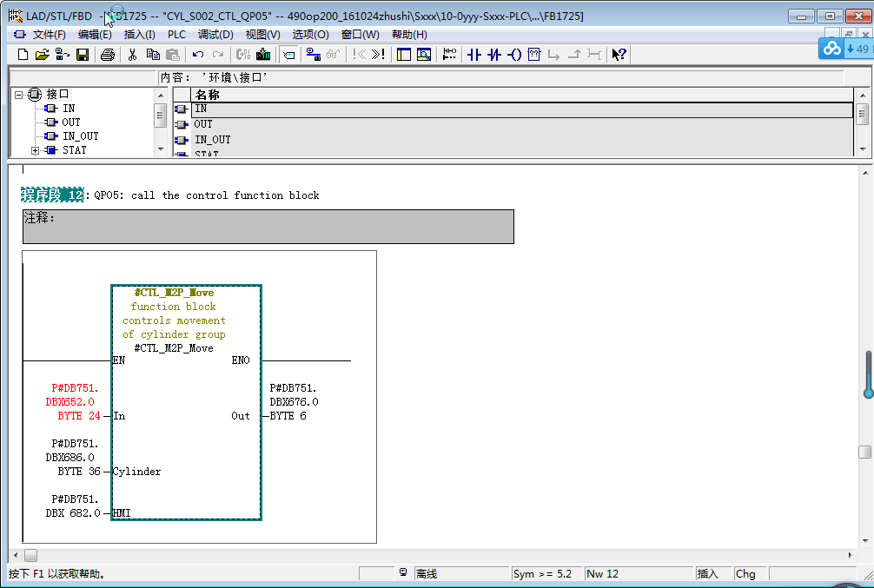Image resolution: width=874 pixels, height=588 pixels.
Task: Expand the STAT tree node
Action: point(35,150)
